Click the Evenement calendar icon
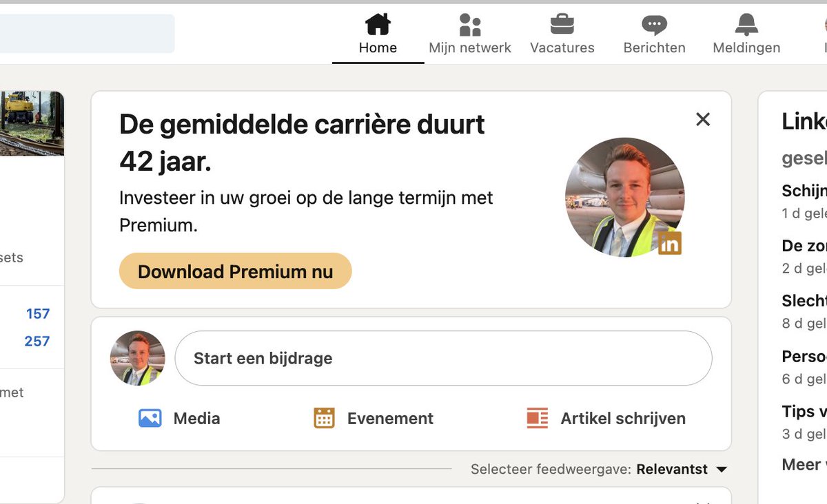Image resolution: width=827 pixels, height=504 pixels. 324,418
